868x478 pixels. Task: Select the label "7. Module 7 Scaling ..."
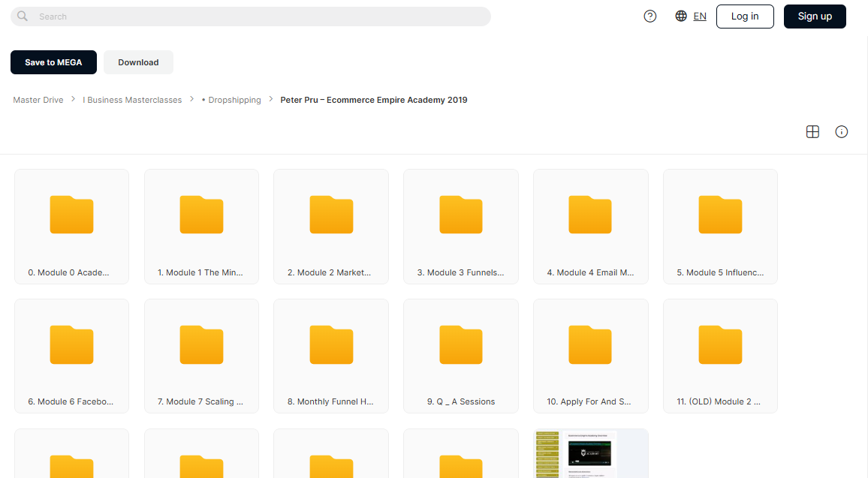200,401
